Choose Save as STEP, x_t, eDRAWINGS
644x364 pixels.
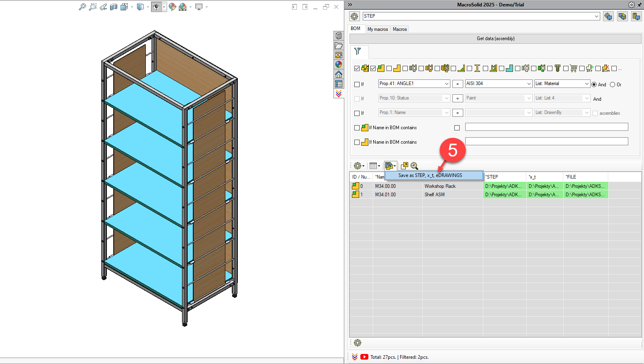[x=434, y=175]
